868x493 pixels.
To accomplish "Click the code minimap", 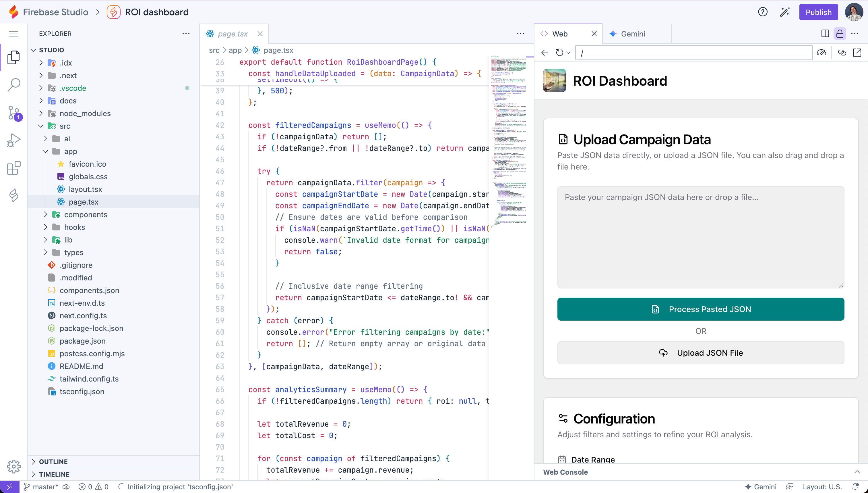I will [509, 142].
